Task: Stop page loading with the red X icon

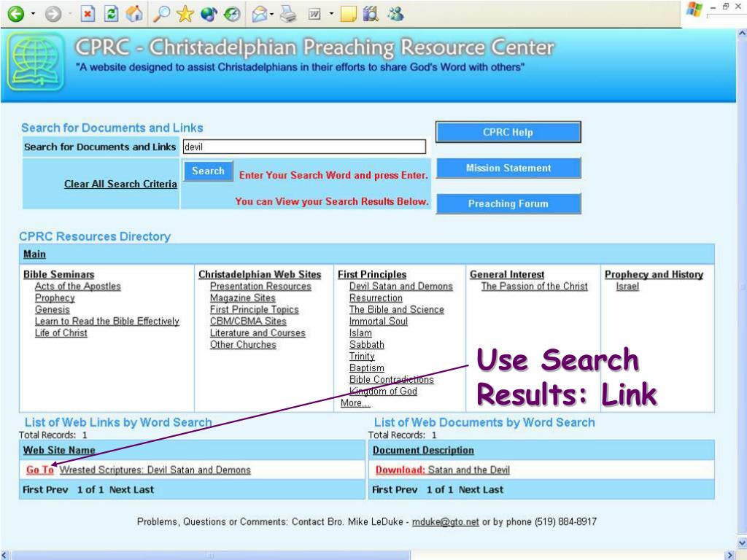Action: tap(88, 14)
